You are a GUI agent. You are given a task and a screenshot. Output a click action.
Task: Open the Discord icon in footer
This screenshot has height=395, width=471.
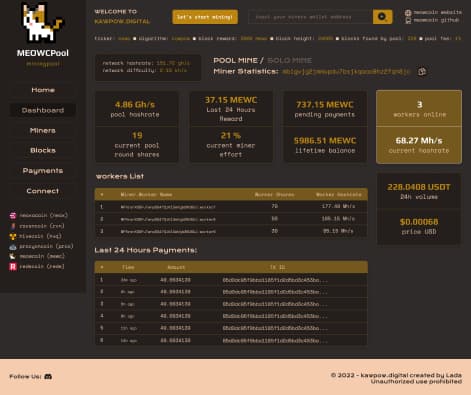(48, 377)
